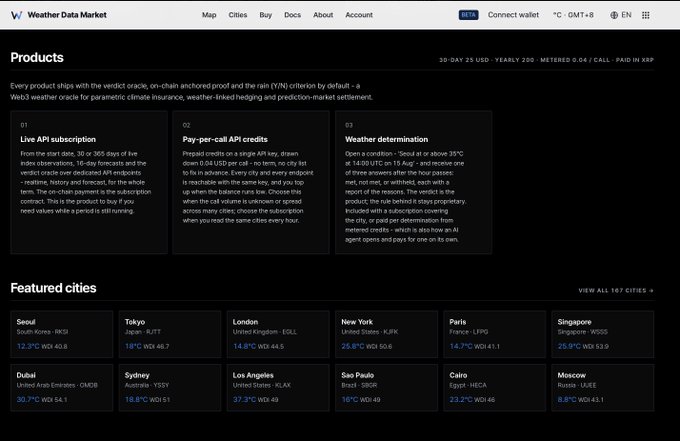The width and height of the screenshot is (680, 441).
Task: Switch language via EN selector
Action: [x=626, y=15]
